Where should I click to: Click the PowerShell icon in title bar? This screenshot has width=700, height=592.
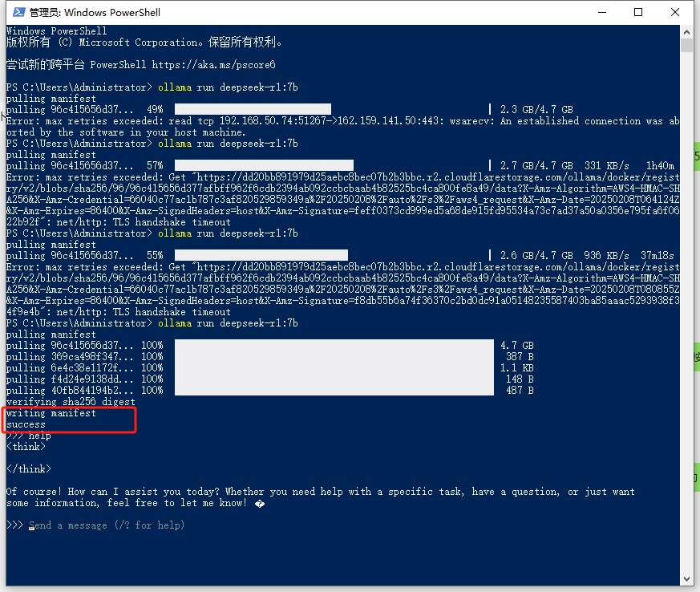coord(18,12)
